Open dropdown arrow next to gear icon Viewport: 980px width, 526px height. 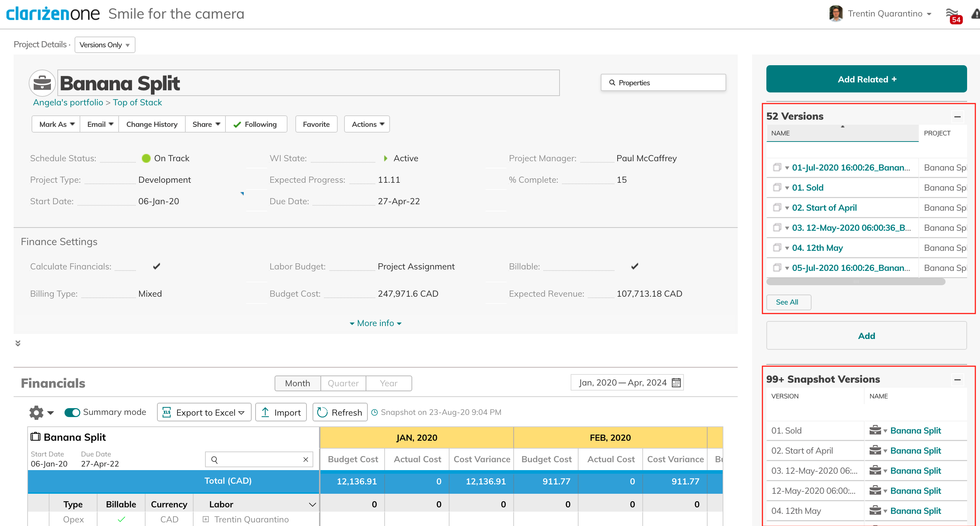click(51, 413)
